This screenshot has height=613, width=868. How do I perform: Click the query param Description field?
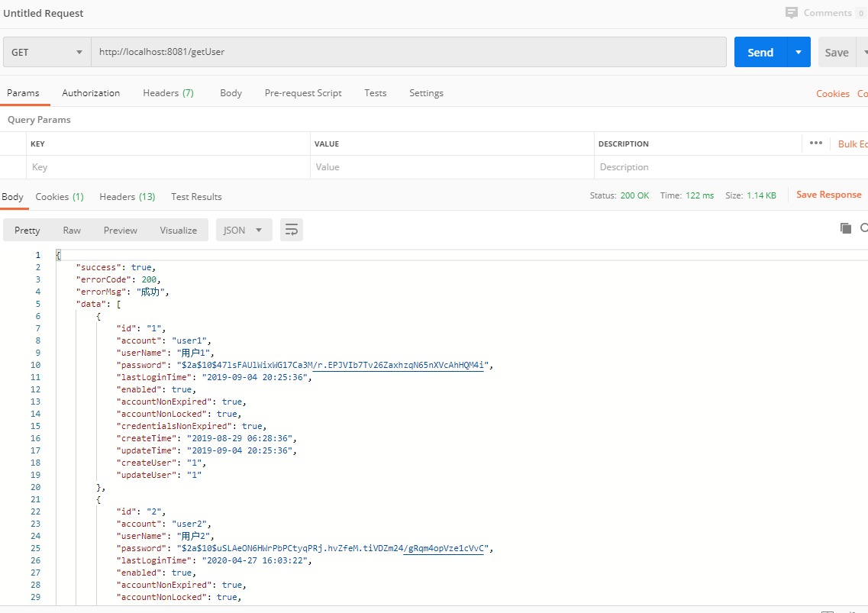695,167
